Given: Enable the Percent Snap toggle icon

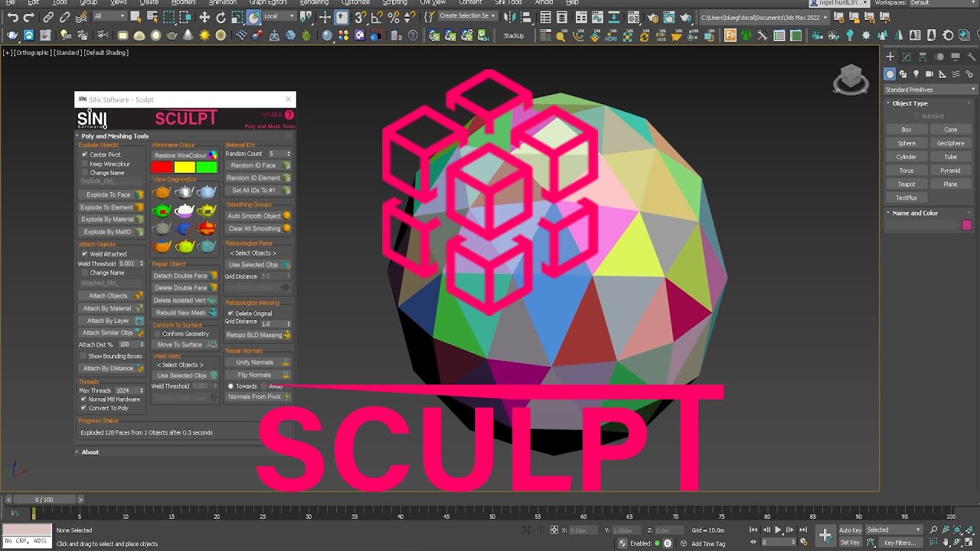Looking at the screenshot, I should coord(394,17).
